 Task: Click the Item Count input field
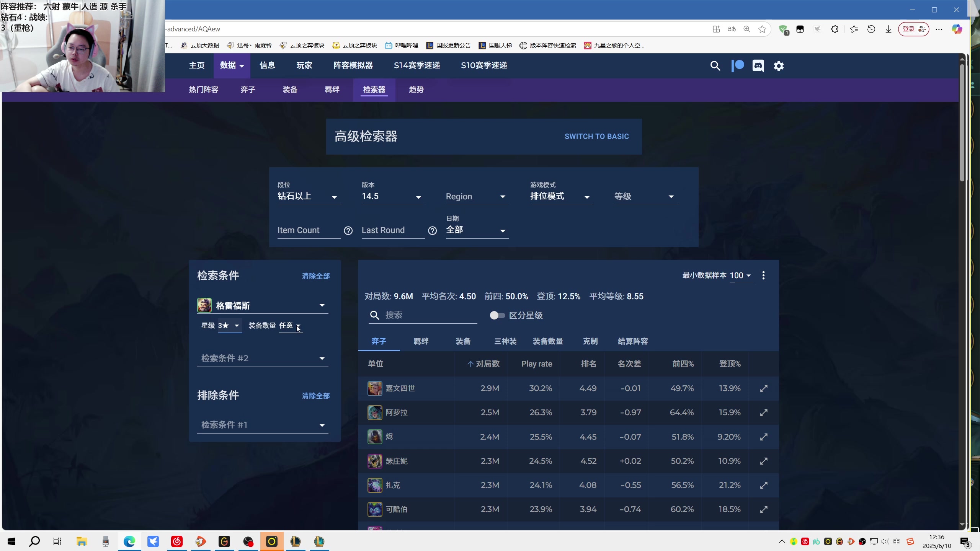309,230
